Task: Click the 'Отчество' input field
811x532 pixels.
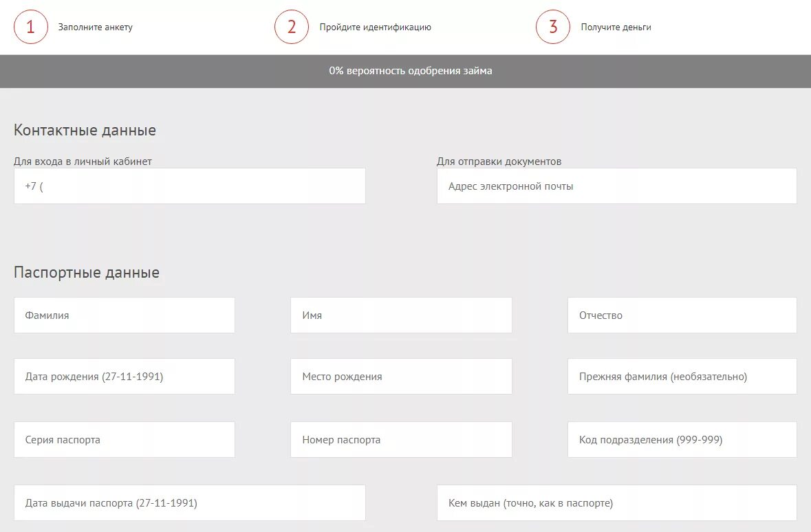Action: click(x=682, y=315)
